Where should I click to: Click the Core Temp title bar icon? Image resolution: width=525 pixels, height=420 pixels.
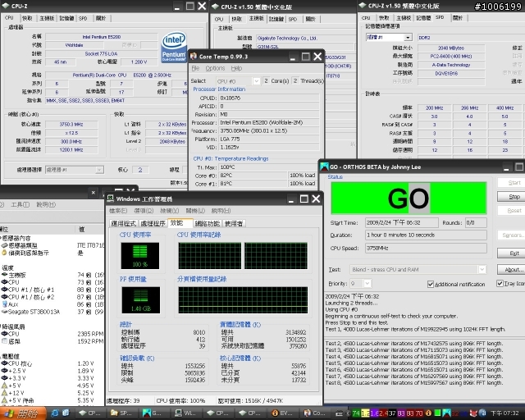coord(194,57)
